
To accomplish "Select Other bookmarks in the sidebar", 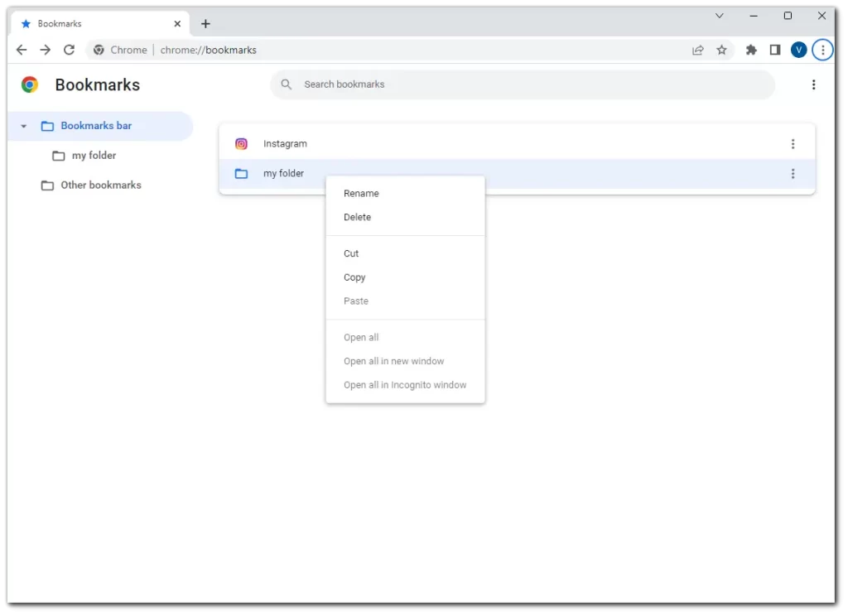I will click(x=101, y=185).
